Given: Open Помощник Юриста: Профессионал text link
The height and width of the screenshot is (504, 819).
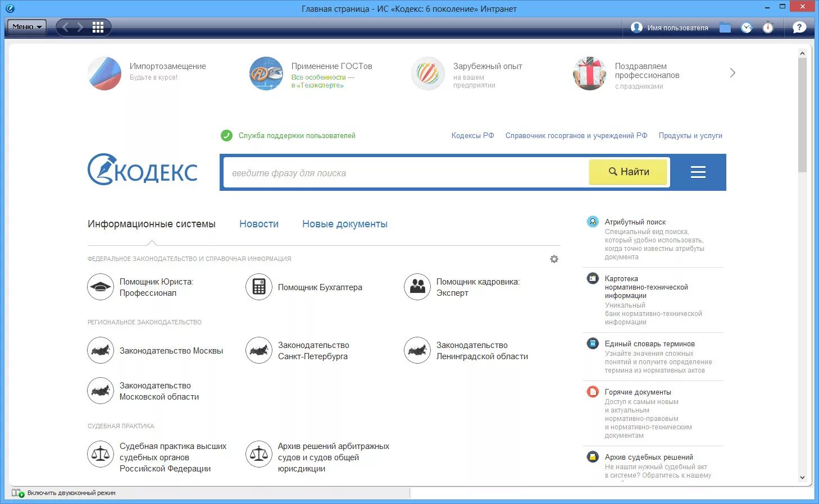Looking at the screenshot, I should pos(156,287).
